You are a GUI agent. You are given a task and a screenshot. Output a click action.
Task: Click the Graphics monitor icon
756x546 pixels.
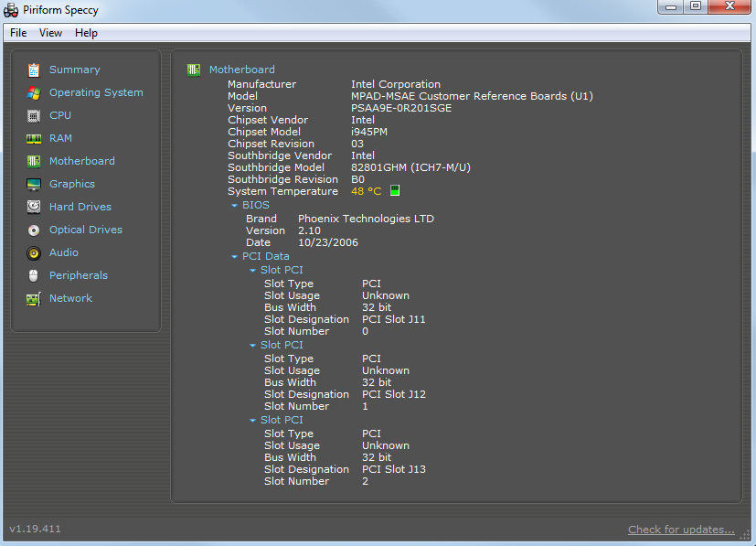click(x=34, y=184)
